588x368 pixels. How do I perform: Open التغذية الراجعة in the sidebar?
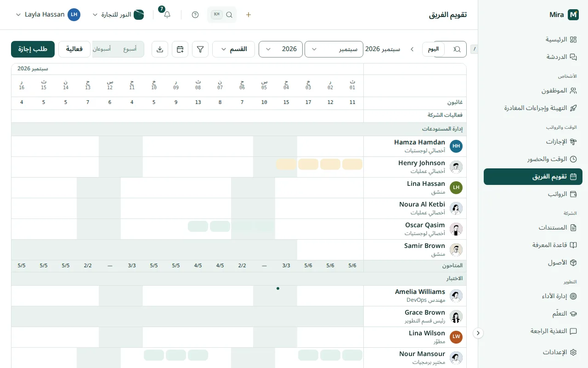coord(533,331)
